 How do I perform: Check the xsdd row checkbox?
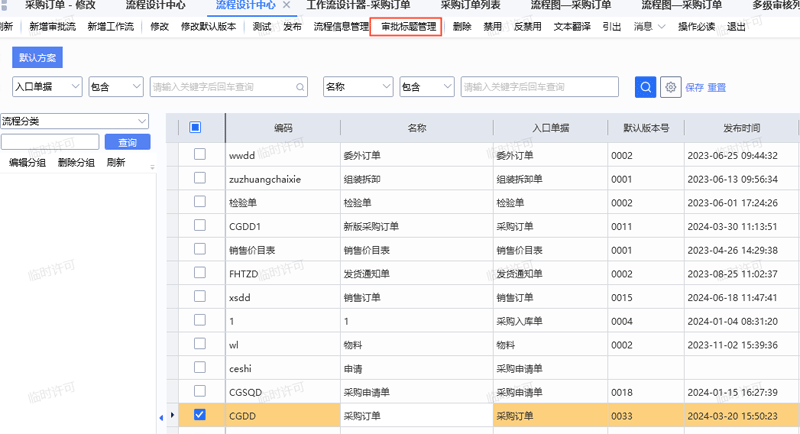(x=200, y=296)
